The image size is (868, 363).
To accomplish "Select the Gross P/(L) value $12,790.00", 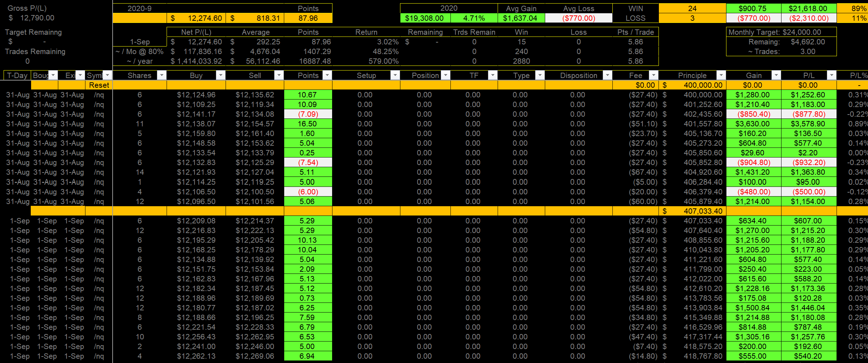I will 31,18.
